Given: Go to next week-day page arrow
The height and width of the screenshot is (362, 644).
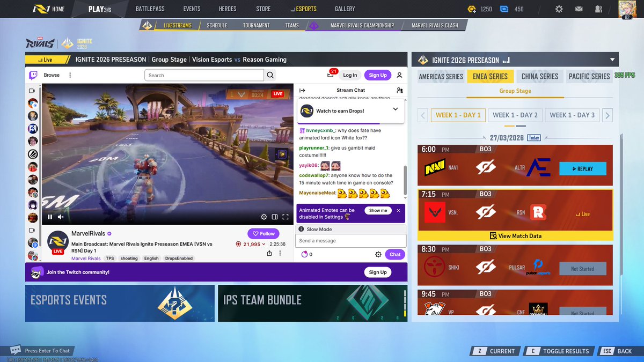Looking at the screenshot, I should [608, 115].
